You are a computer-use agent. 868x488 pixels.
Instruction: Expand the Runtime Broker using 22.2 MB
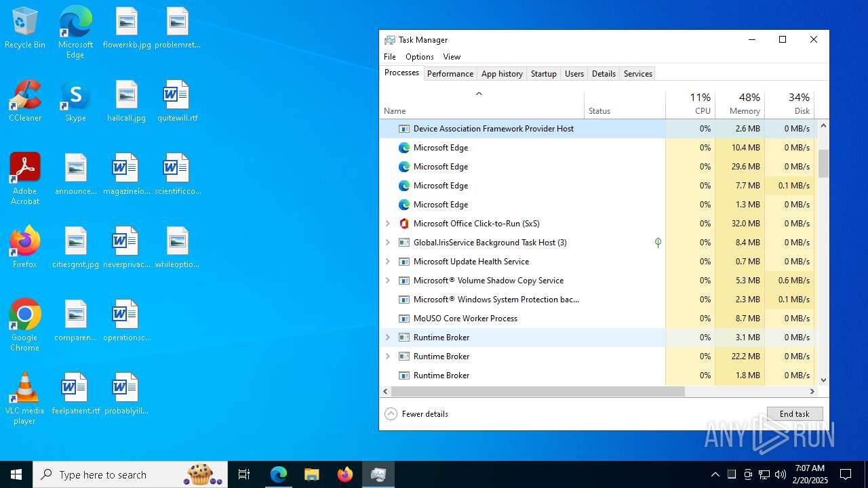pyautogui.click(x=388, y=357)
